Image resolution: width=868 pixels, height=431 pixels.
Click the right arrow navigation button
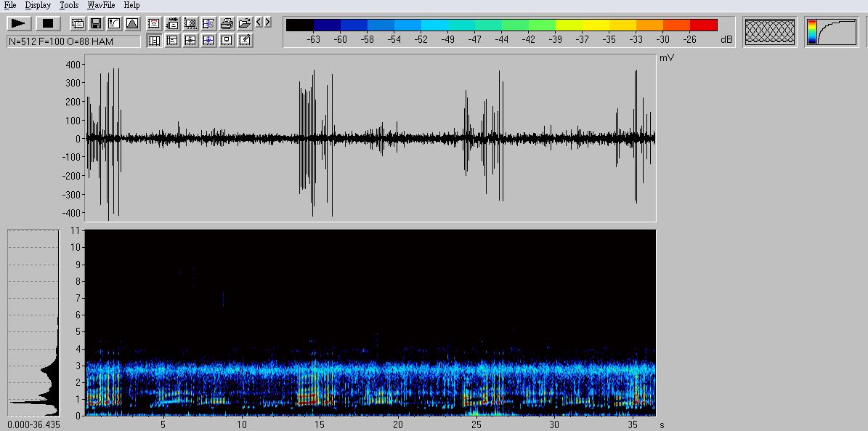pyautogui.click(x=268, y=23)
